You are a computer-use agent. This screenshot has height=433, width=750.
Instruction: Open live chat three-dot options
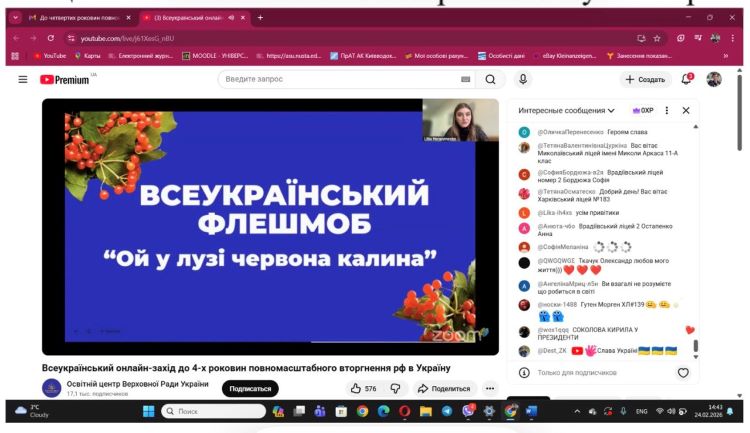[667, 111]
